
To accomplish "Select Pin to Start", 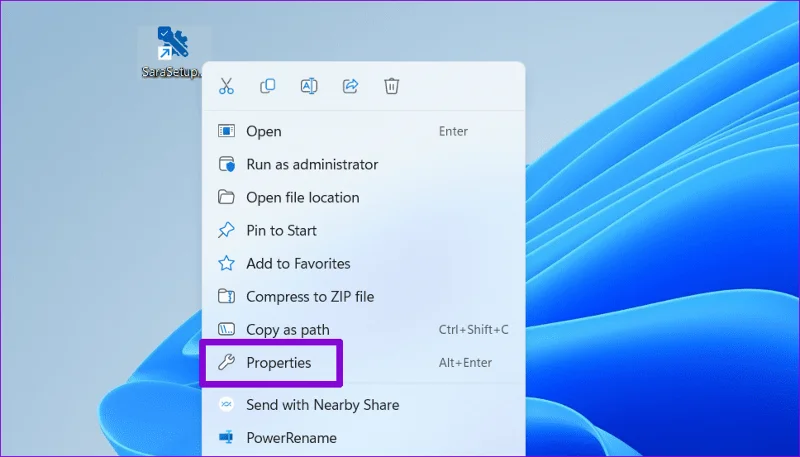I will coord(363,231).
